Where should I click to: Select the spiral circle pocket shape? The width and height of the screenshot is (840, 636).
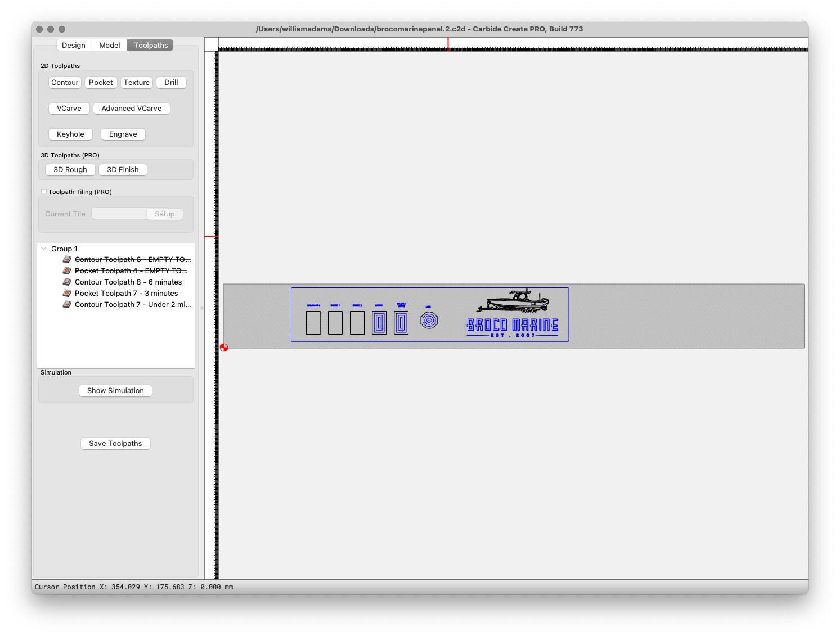click(x=429, y=321)
